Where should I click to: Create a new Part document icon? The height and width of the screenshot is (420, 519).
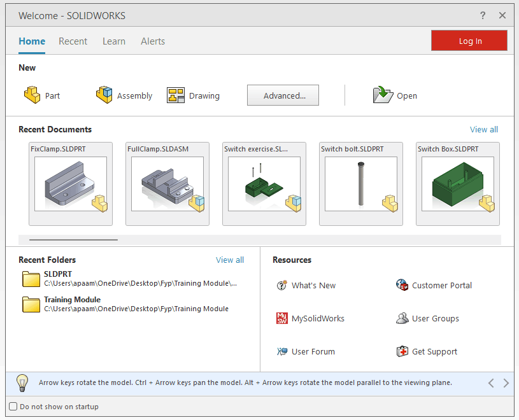32,95
